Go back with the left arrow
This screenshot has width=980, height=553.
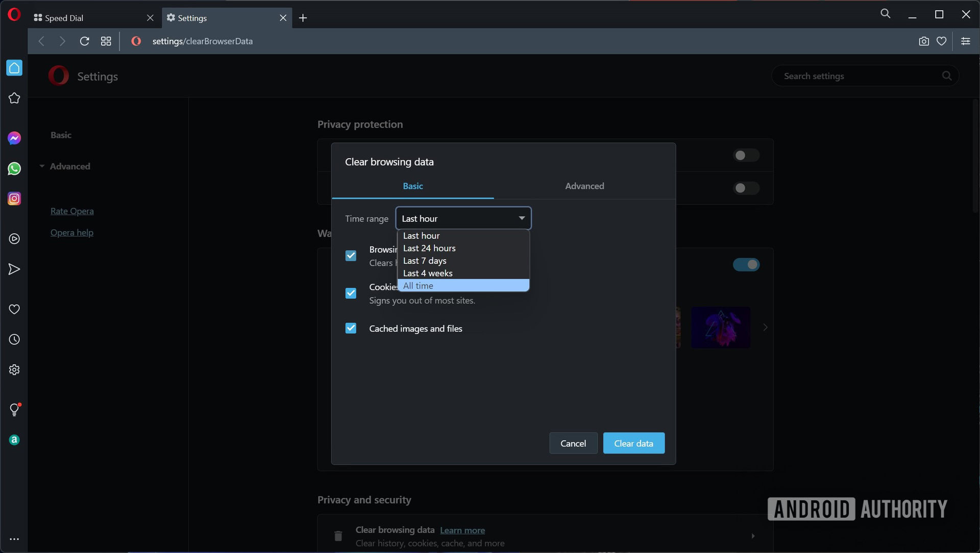tap(41, 41)
